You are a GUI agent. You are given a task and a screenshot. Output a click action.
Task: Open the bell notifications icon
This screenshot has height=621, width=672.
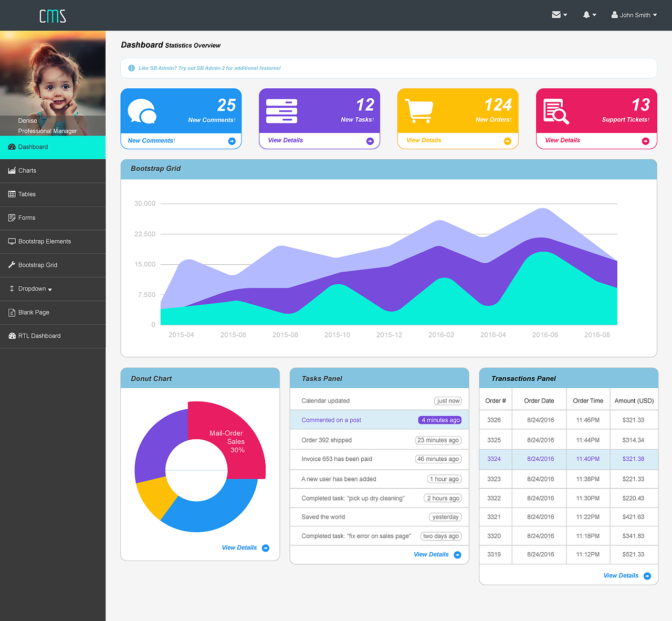click(586, 15)
